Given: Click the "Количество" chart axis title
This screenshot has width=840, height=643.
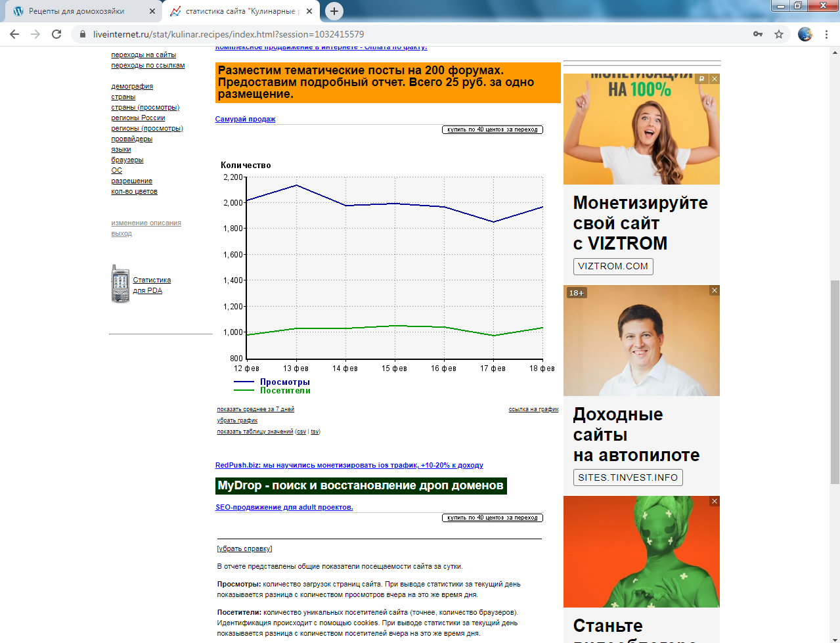Looking at the screenshot, I should tap(246, 165).
